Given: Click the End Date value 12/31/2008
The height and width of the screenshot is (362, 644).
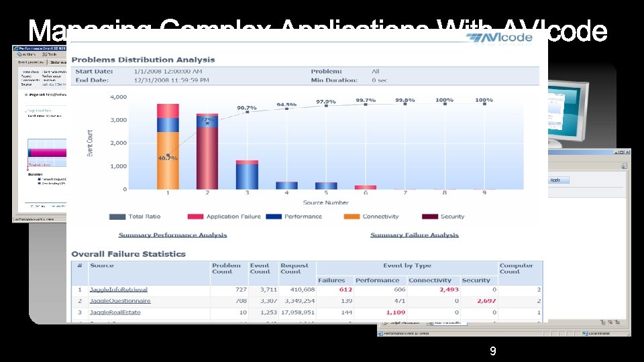Looking at the screenshot, I should point(171,80).
